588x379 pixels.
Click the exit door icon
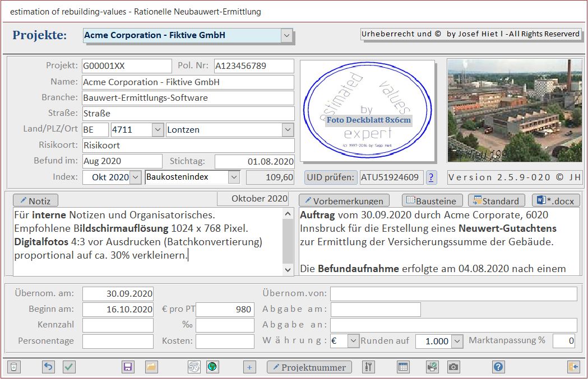(573, 367)
